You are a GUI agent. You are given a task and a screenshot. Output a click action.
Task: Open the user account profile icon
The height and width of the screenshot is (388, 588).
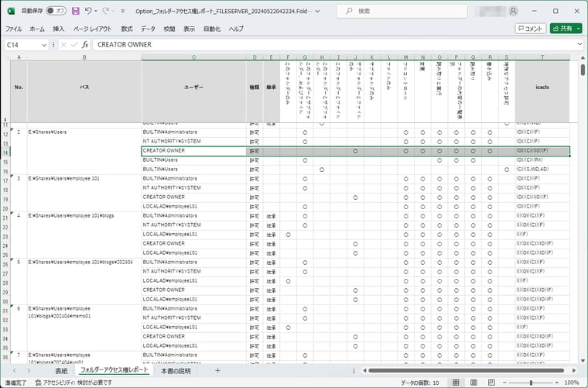tap(513, 12)
